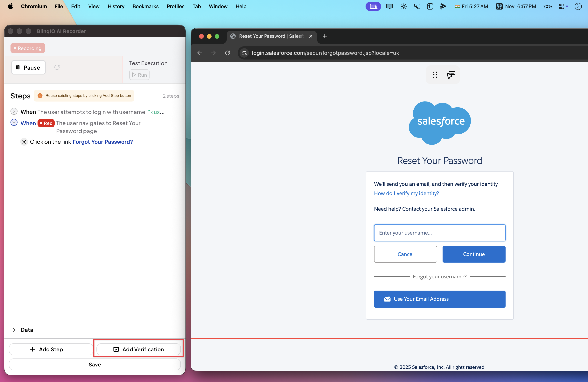The image size is (588, 382).
Task: Click the gear icon beside Forgot Your Password step
Action: 24,142
